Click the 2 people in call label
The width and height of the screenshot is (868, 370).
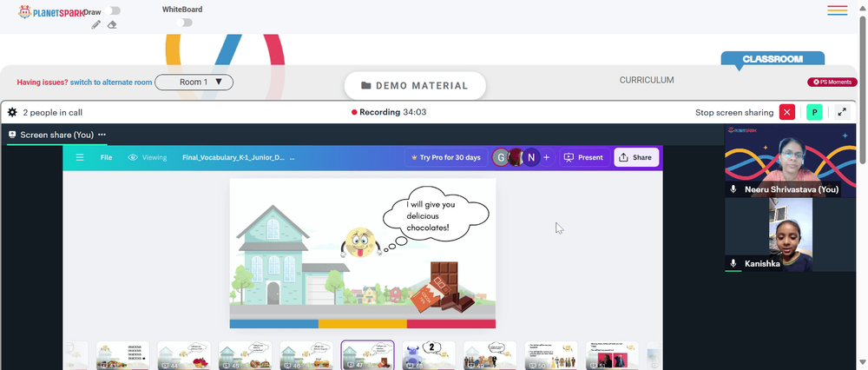pyautogui.click(x=53, y=112)
